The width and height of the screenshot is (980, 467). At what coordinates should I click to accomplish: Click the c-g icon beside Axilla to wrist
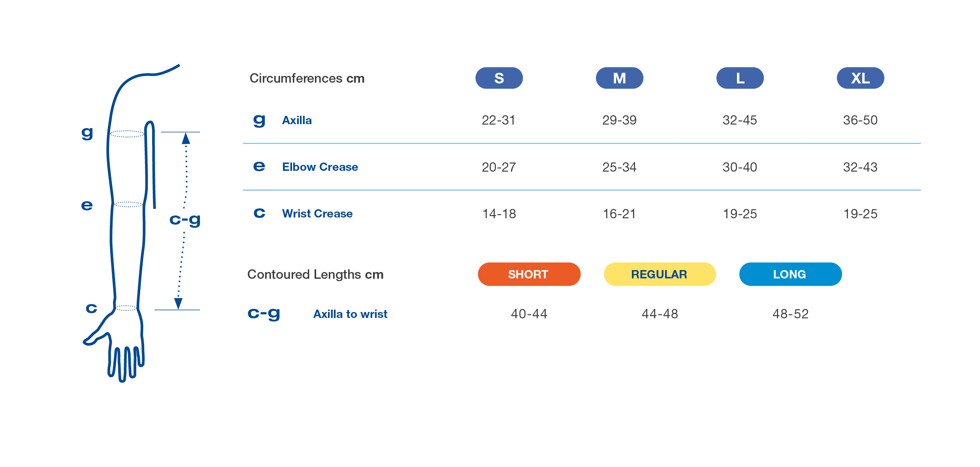click(264, 314)
